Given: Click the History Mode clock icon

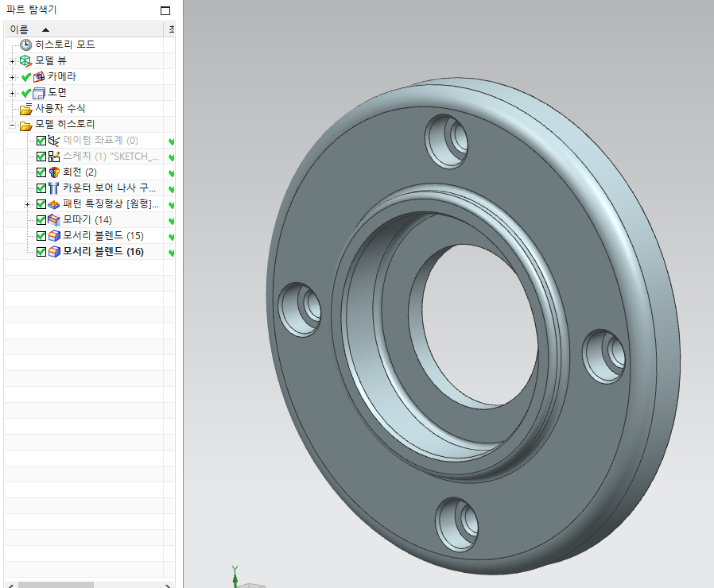Looking at the screenshot, I should click(26, 44).
